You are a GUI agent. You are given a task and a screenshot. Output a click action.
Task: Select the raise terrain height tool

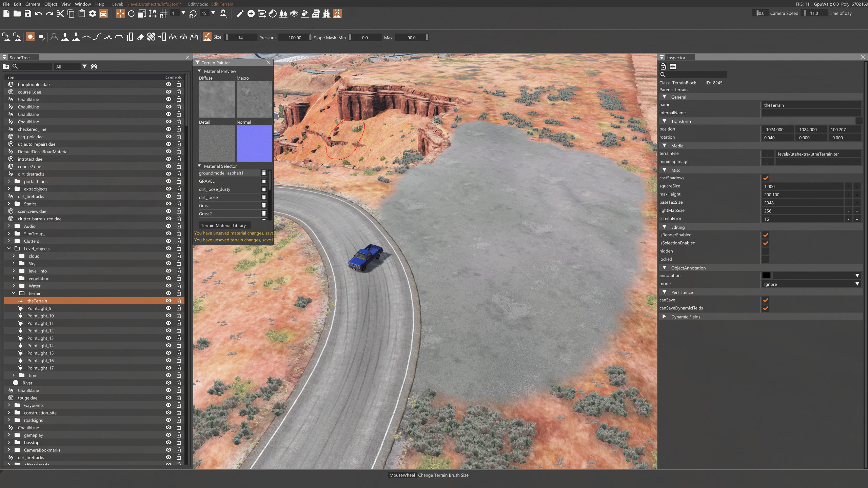(x=65, y=37)
